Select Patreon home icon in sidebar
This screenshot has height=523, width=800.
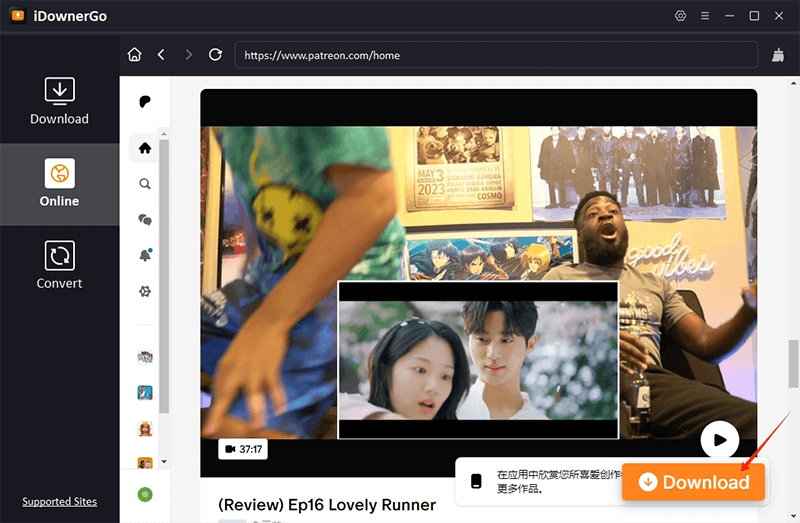145,148
